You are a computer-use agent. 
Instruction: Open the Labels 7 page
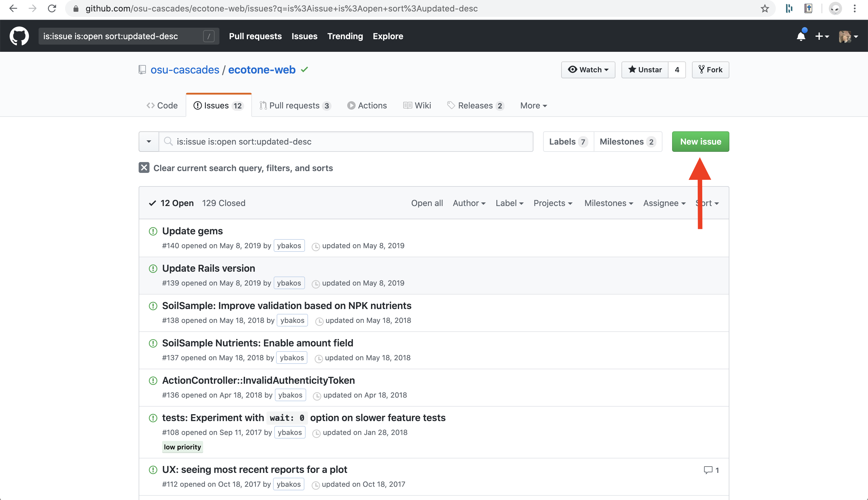[568, 142]
